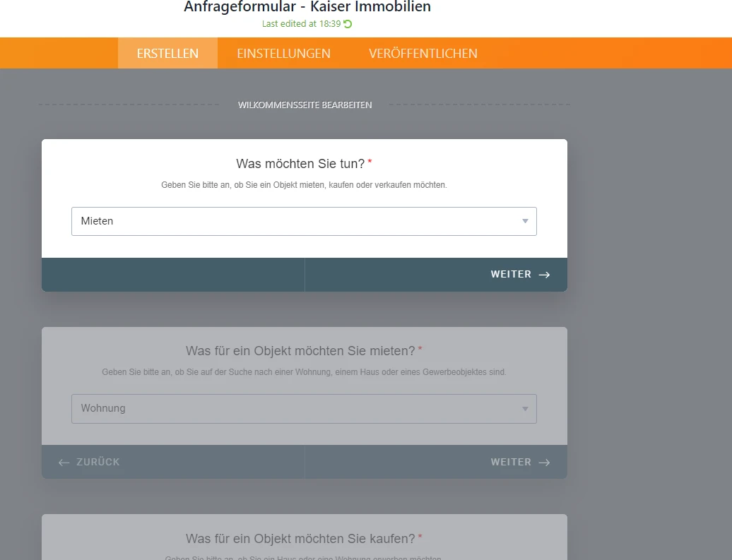Open the VERÖFFENTLICHEN tab
The width and height of the screenshot is (732, 560).
pos(423,52)
